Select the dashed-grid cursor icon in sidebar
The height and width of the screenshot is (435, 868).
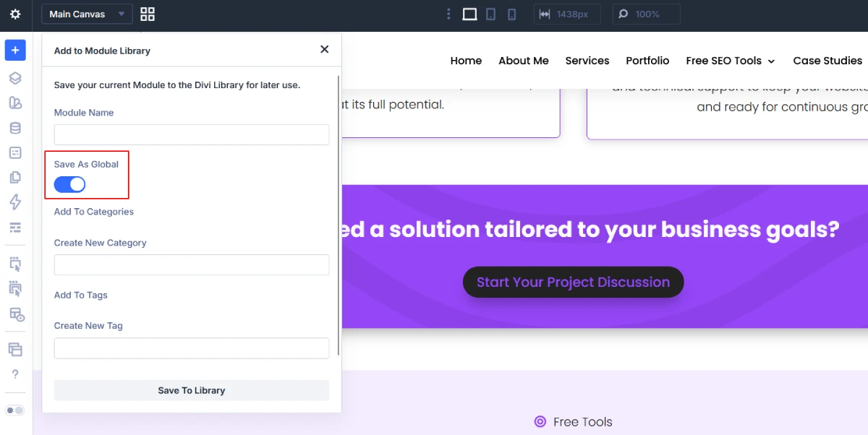point(15,289)
